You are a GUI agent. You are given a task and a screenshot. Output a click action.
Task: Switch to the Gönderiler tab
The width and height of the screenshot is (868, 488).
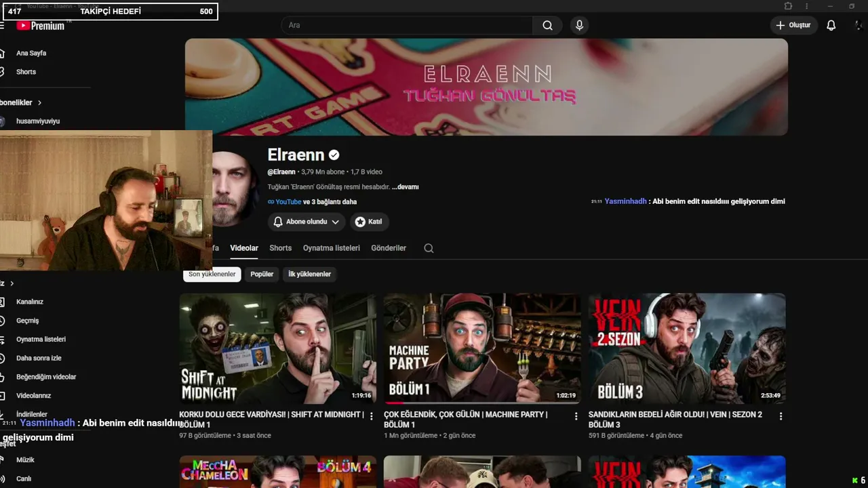389,248
